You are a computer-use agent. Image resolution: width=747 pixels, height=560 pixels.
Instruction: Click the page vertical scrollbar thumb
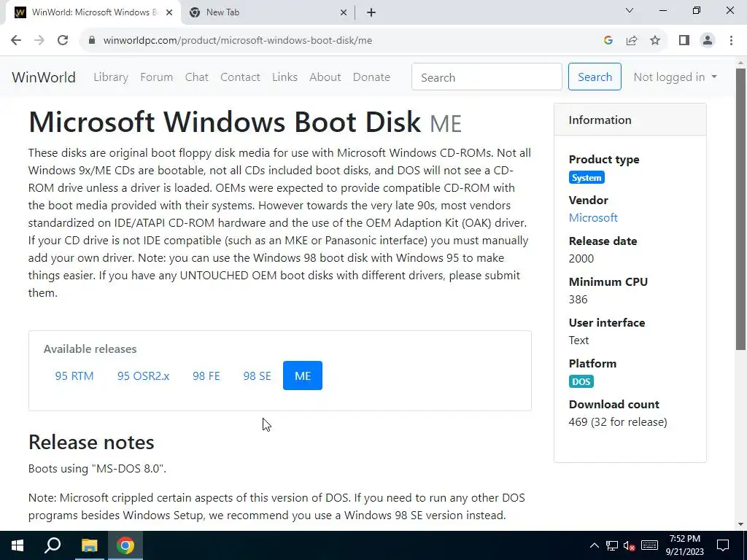pos(740,209)
